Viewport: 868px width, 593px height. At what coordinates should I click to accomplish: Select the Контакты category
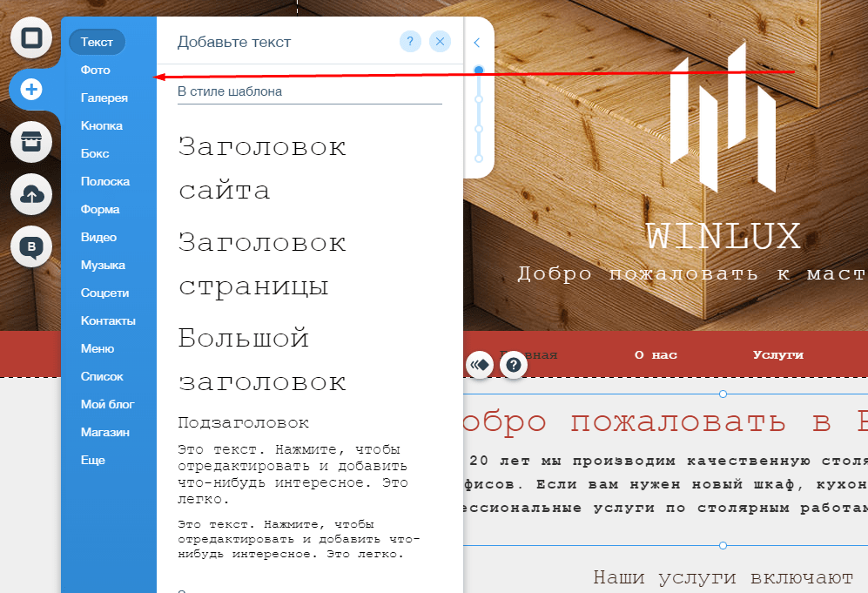tap(108, 320)
